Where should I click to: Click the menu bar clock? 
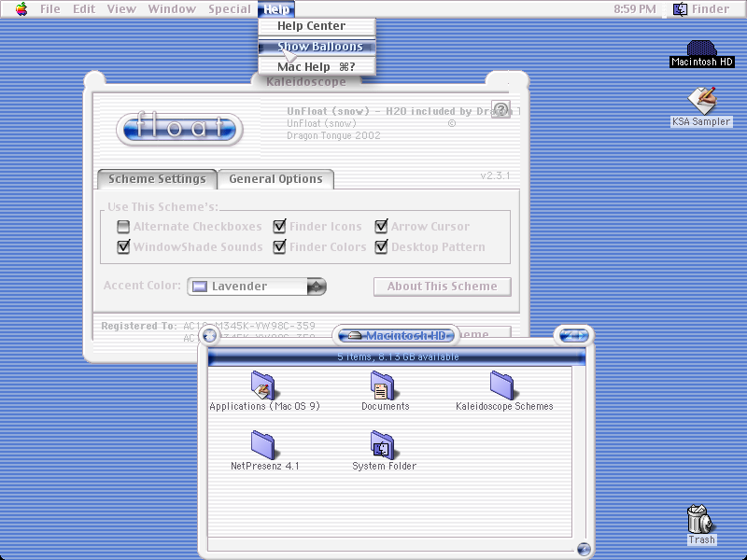635,9
